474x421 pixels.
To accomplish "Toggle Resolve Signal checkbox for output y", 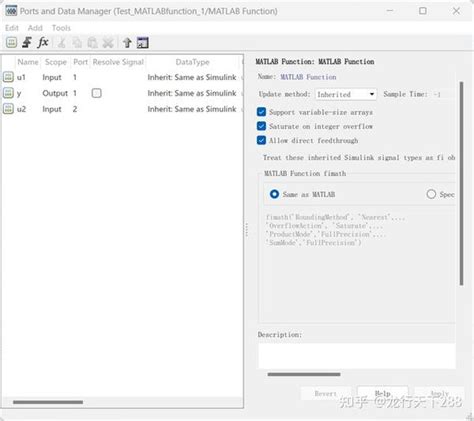I will coord(97,93).
